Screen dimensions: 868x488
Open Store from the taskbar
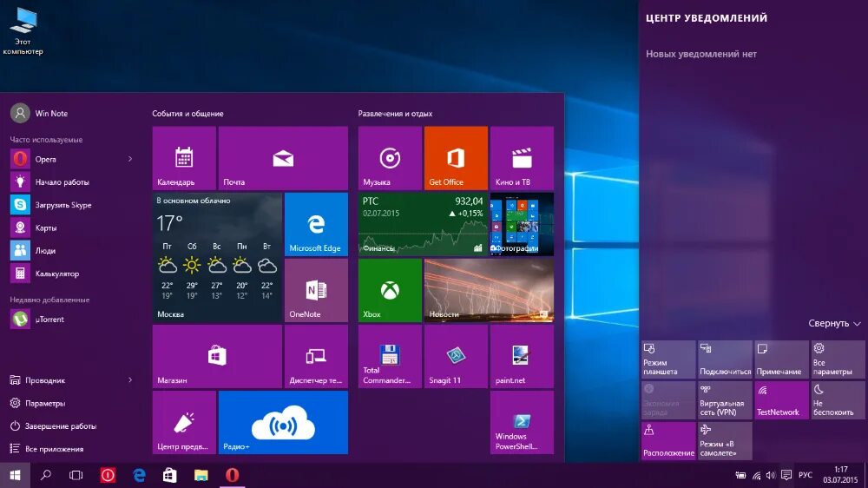170,475
